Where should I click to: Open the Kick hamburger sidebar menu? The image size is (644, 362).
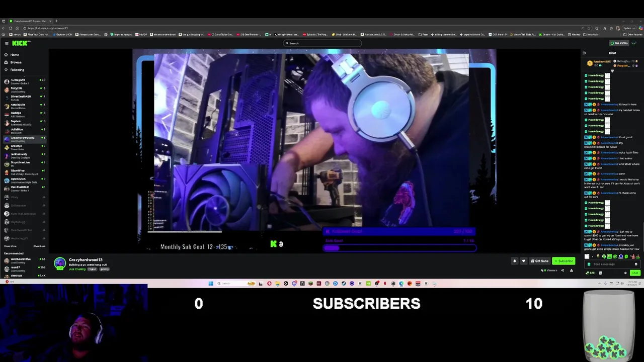[x=7, y=43]
